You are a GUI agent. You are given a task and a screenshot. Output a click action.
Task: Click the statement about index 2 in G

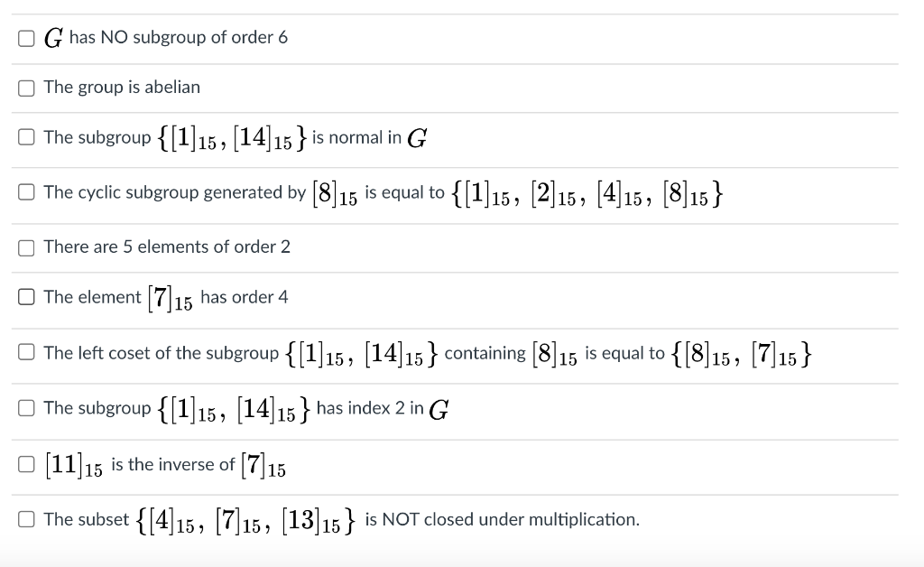[x=244, y=407]
